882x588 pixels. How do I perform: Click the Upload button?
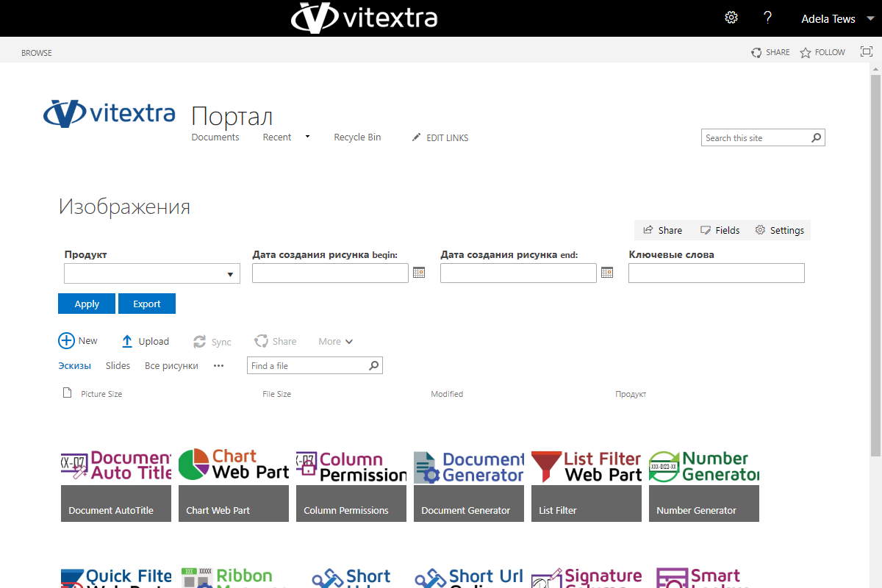click(146, 341)
